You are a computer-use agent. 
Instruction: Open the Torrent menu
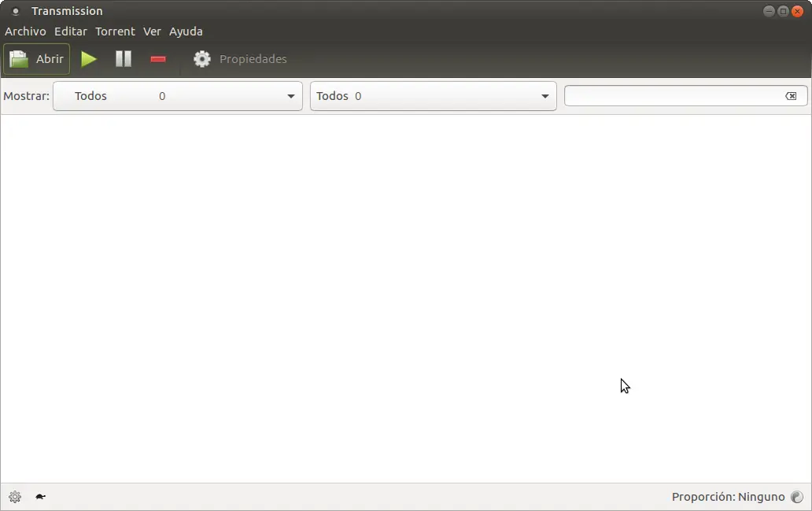pos(115,31)
